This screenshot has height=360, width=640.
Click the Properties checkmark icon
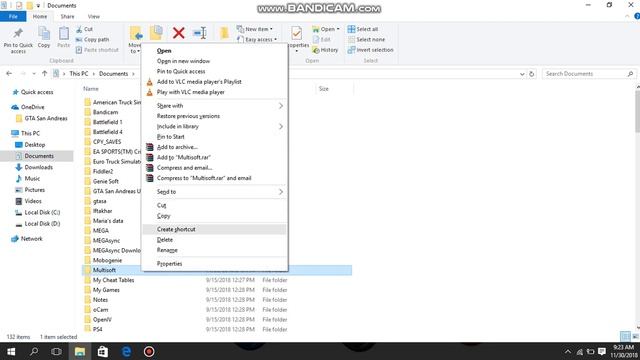[297, 33]
